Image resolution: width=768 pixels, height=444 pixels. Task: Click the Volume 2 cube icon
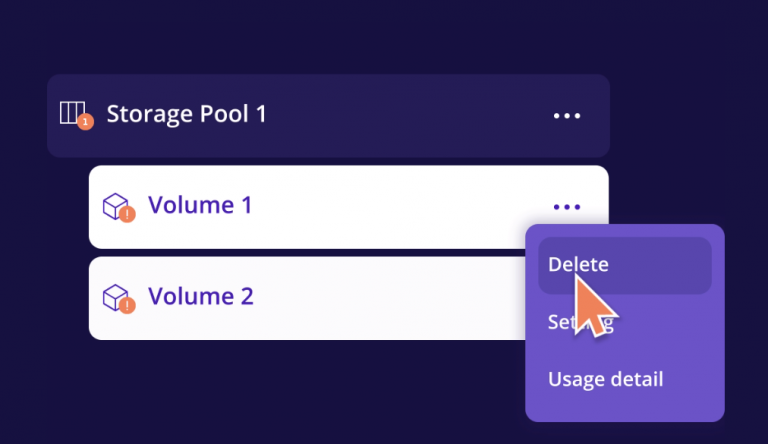click(116, 297)
